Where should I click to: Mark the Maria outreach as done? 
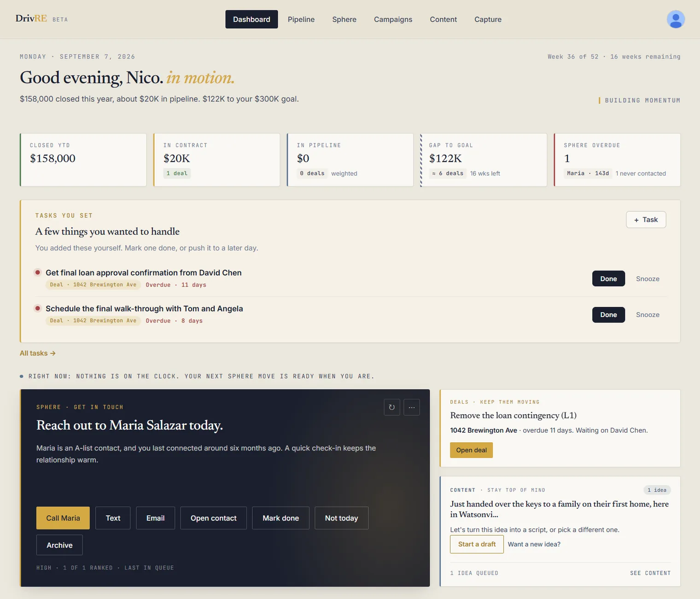281,518
